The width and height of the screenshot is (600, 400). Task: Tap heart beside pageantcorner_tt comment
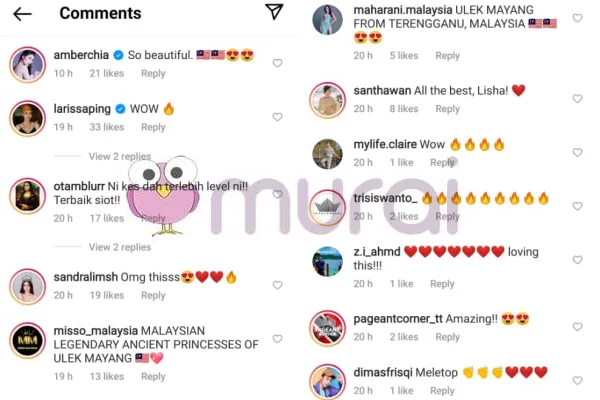(x=577, y=327)
